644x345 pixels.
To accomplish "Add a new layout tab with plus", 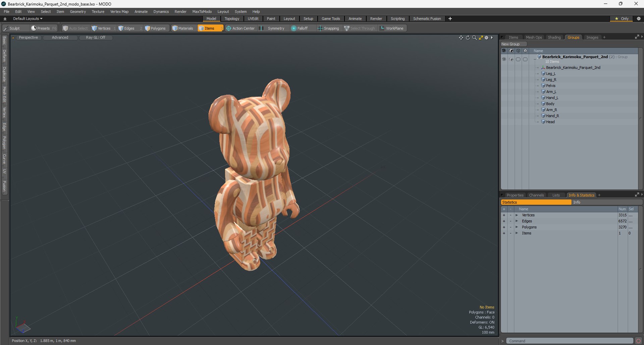I will click(x=450, y=19).
